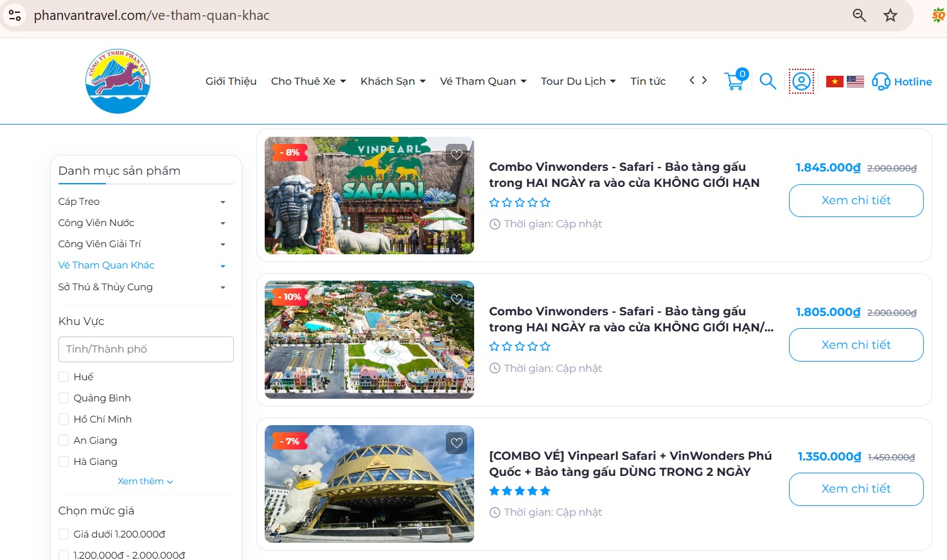The image size is (947, 560).
Task: Click the Tỉnh/Thành phố input field
Action: (146, 349)
